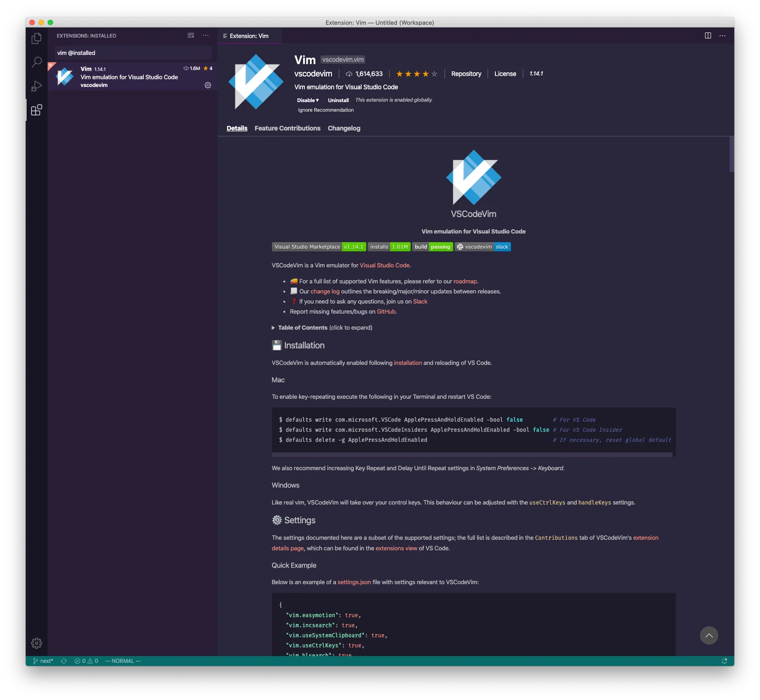The width and height of the screenshot is (760, 700).
Task: Click the Installation heading
Action: tap(298, 346)
